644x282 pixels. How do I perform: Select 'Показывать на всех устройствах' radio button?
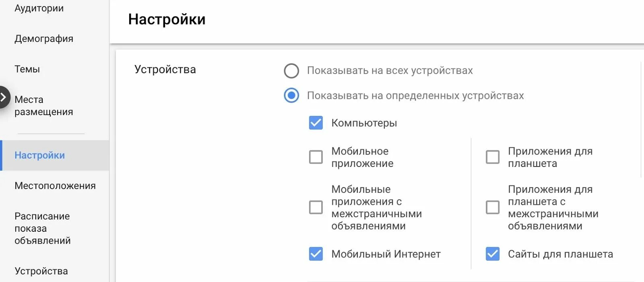point(291,71)
